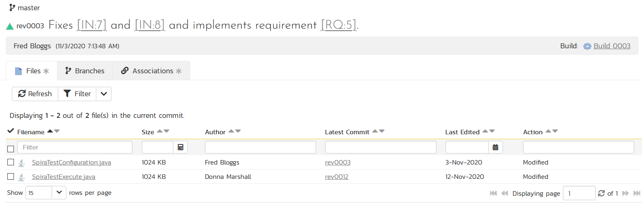644x219 pixels.
Task: Go to the last page icon
Action: click(x=637, y=193)
